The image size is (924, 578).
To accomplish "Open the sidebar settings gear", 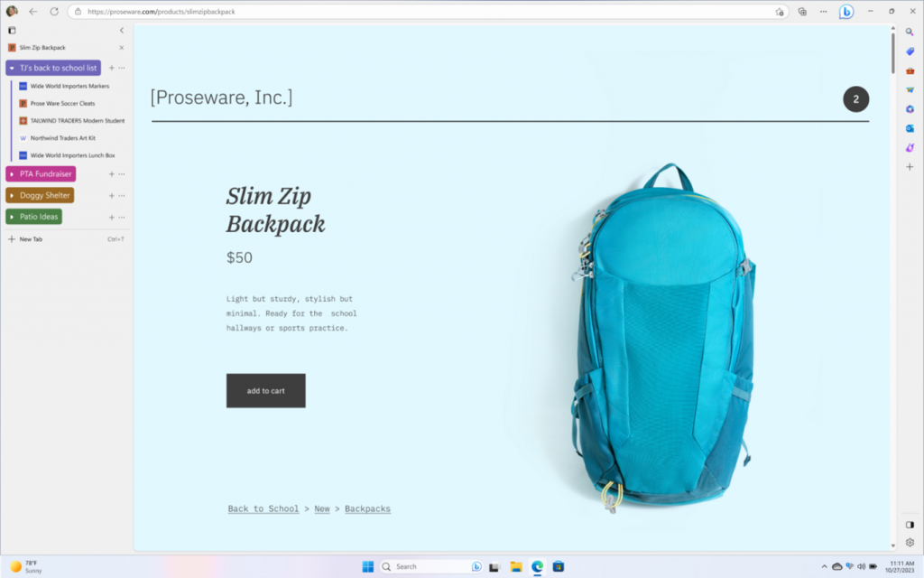I will click(x=910, y=543).
